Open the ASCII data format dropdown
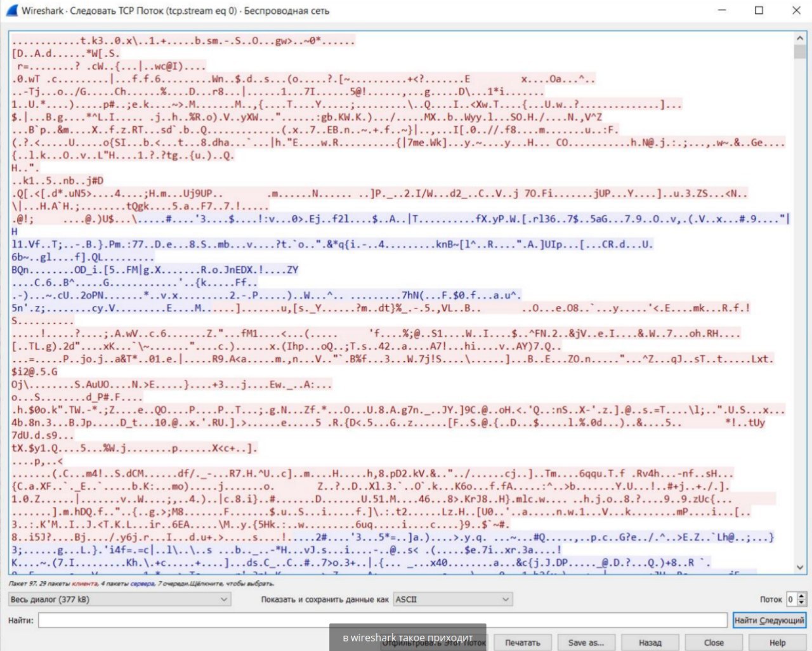Image resolution: width=812 pixels, height=651 pixels. (x=452, y=599)
